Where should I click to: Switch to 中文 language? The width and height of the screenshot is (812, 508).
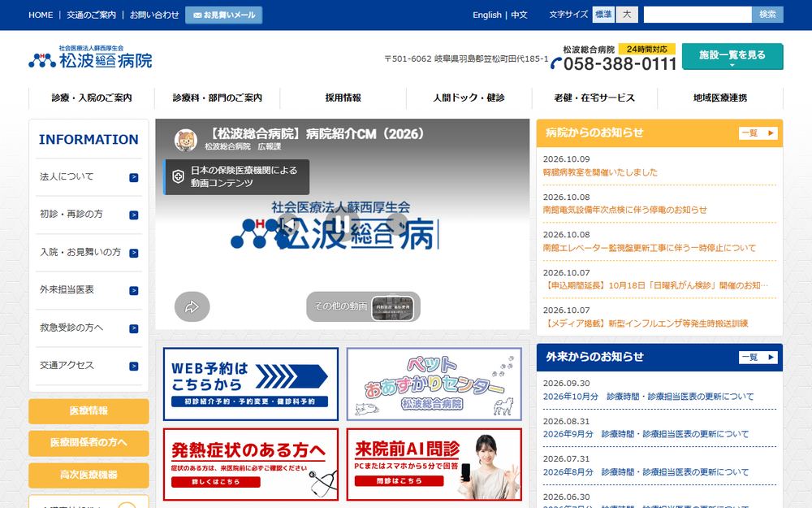519,15
